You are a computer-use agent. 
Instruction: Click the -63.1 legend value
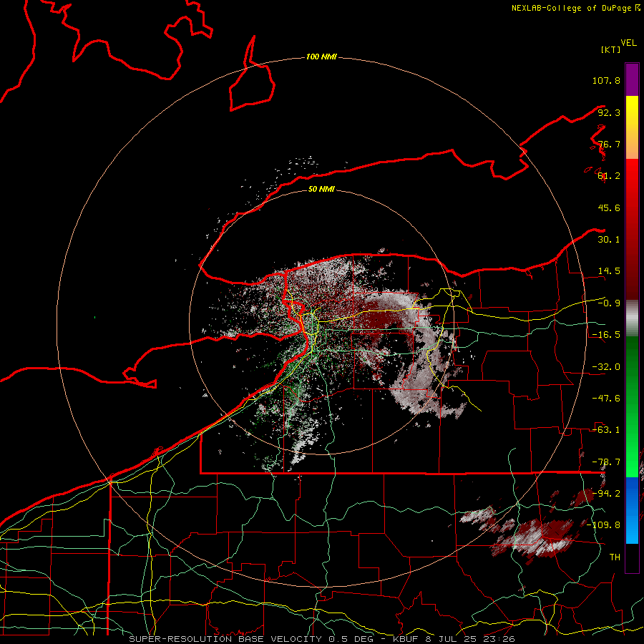pos(606,430)
